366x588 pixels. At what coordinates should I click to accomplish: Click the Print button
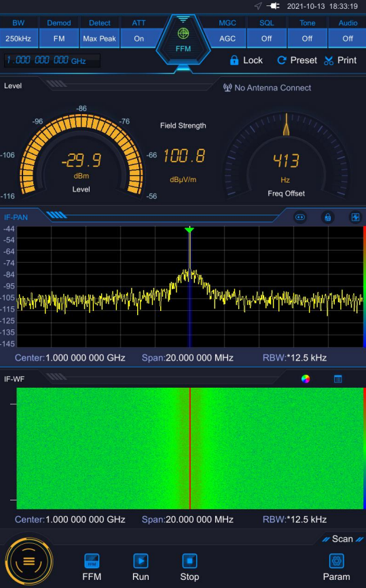pos(340,60)
